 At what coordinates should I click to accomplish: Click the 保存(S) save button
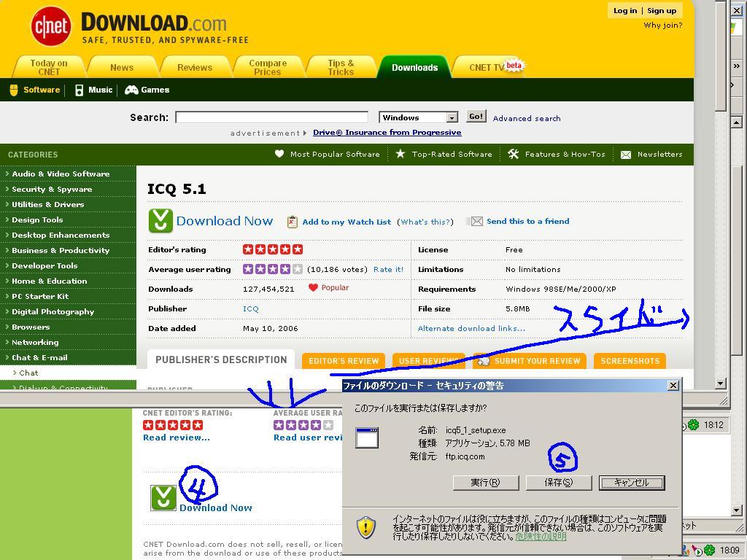pyautogui.click(x=558, y=483)
